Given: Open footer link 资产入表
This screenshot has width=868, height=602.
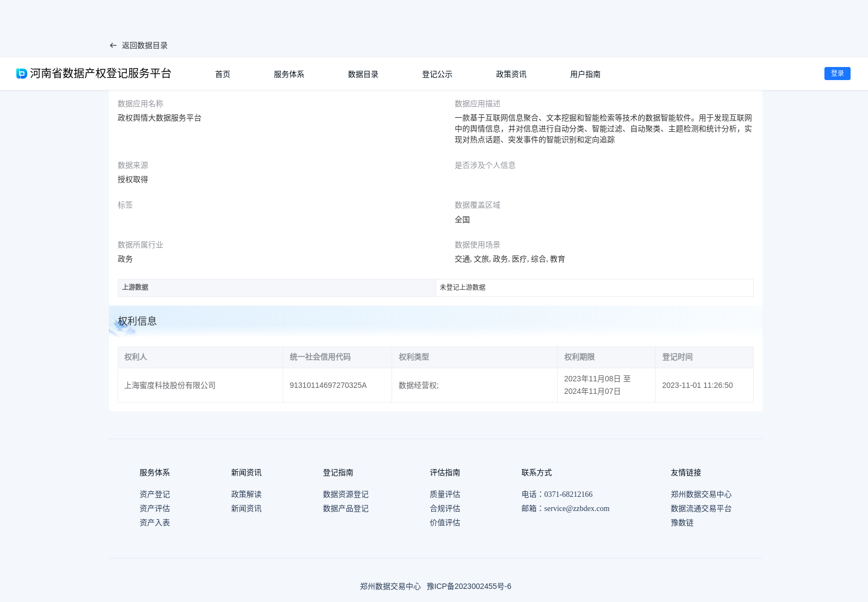Looking at the screenshot, I should pos(155,522).
